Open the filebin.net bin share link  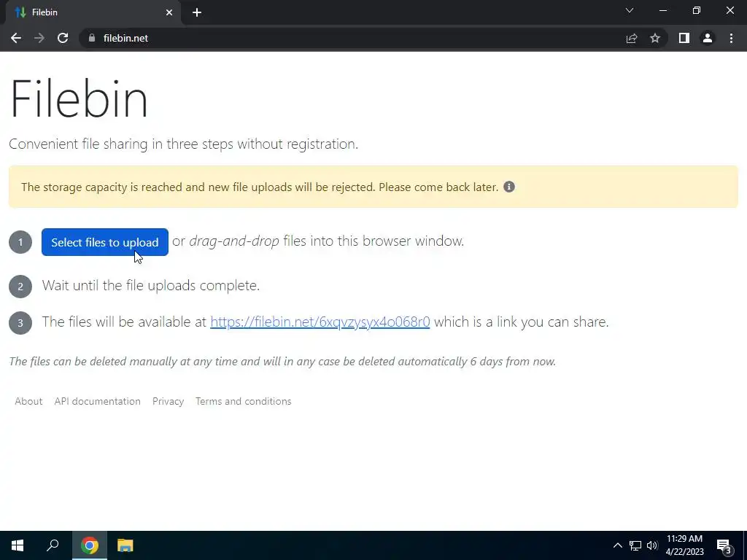(x=320, y=322)
